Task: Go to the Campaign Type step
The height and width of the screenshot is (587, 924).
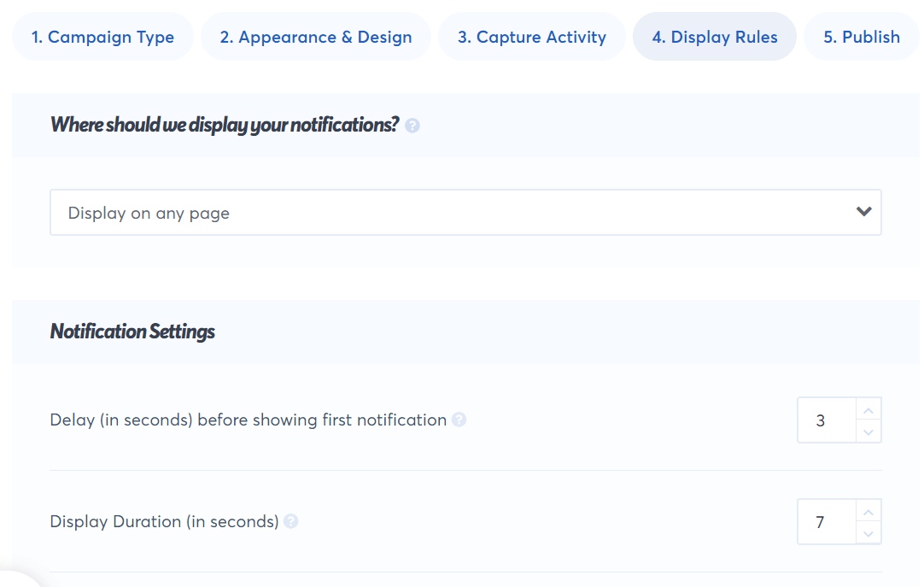Action: click(102, 37)
